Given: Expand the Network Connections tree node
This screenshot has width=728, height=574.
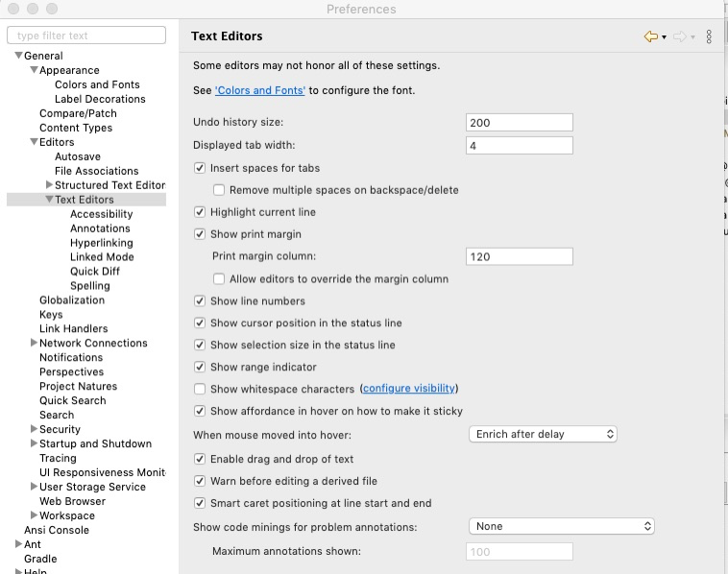Looking at the screenshot, I should pos(35,343).
